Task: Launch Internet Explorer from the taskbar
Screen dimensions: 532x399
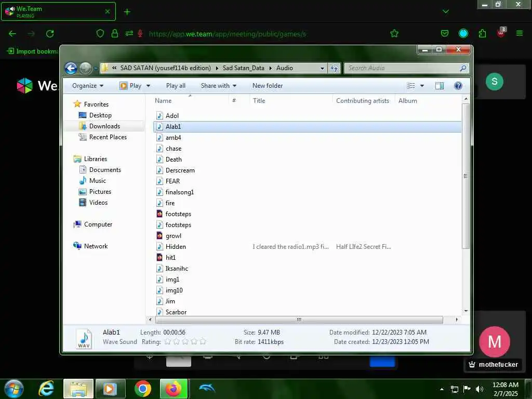Action: [x=46, y=389]
